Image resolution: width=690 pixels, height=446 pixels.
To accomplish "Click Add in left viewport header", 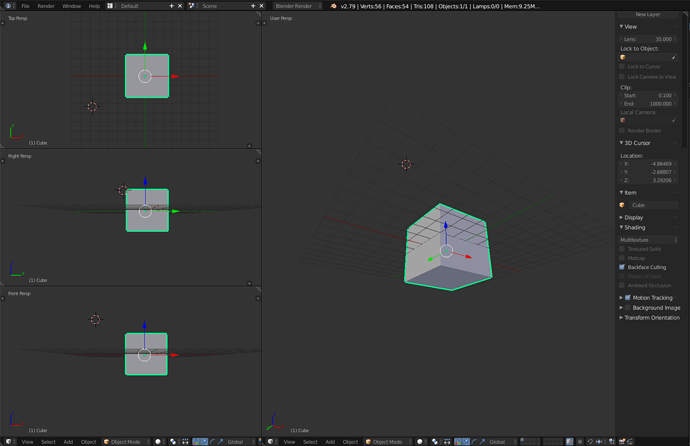I will click(x=68, y=441).
